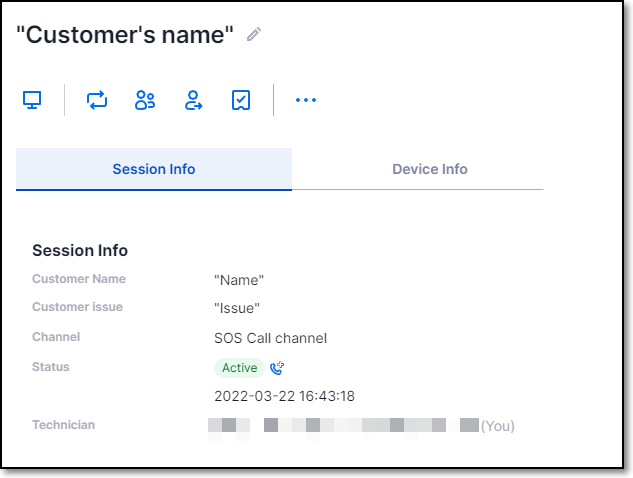Click the pencil icon to edit customer's name

(x=254, y=34)
